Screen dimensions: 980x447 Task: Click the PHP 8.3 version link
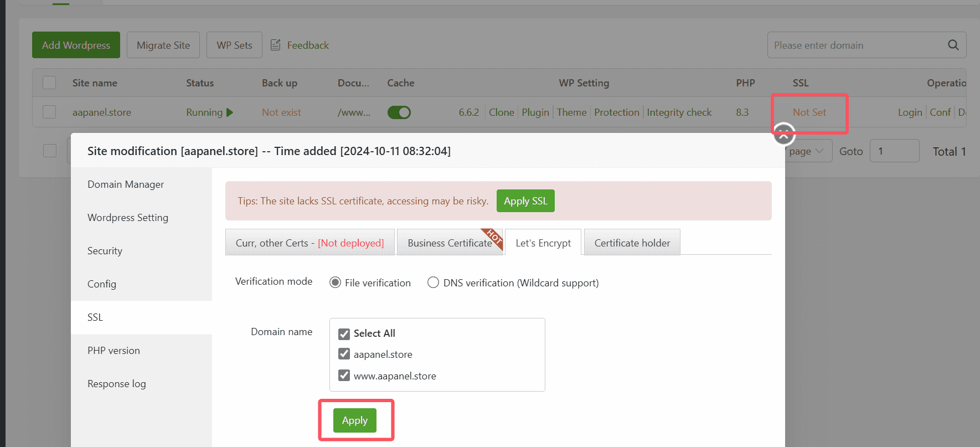742,112
